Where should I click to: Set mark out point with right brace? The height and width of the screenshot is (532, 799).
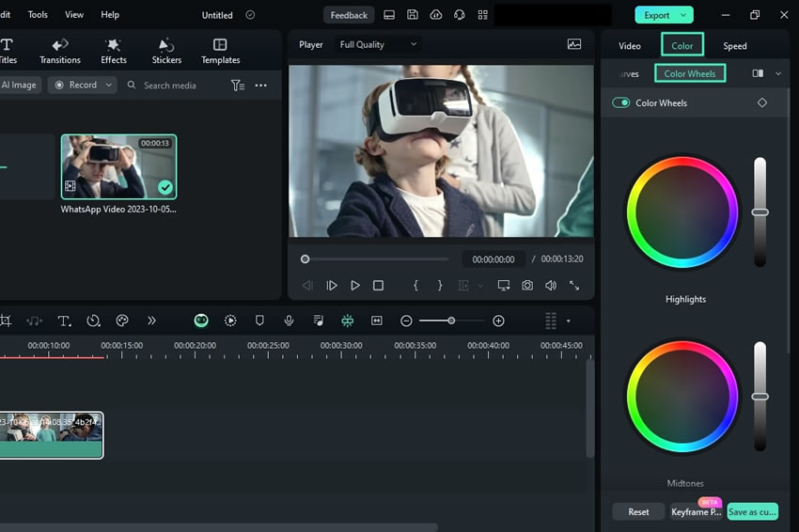(440, 286)
